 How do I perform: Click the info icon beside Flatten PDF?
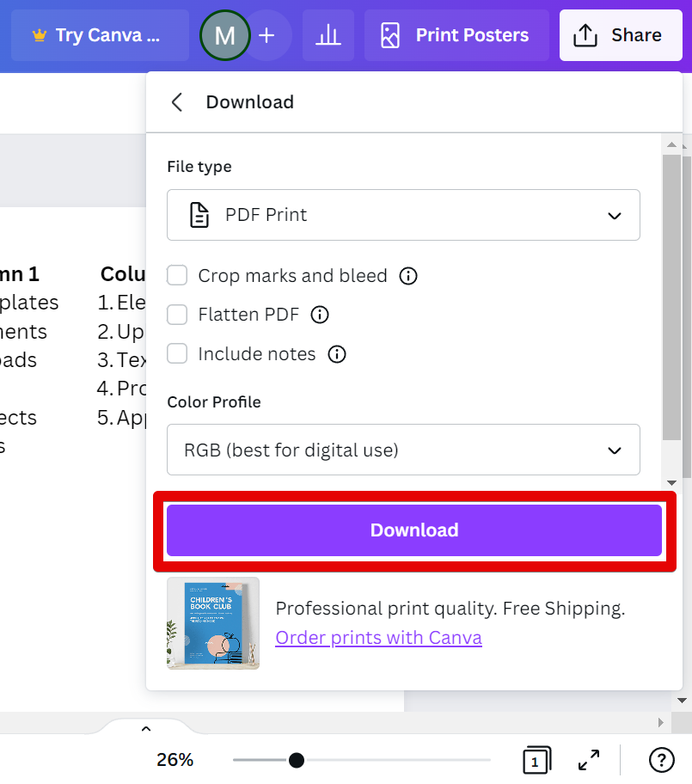pyautogui.click(x=320, y=315)
